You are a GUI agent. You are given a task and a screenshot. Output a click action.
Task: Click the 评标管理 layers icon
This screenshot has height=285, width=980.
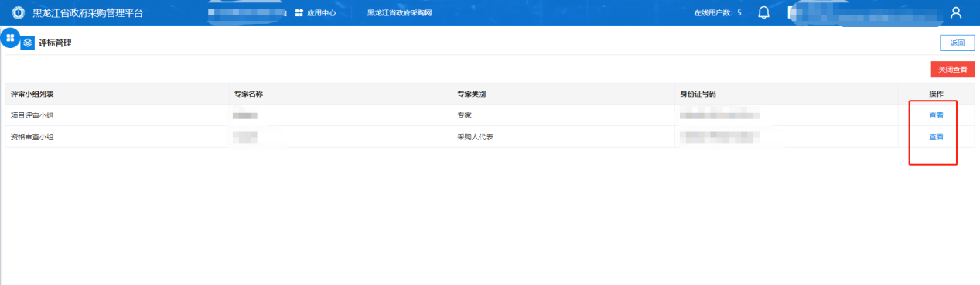click(27, 43)
